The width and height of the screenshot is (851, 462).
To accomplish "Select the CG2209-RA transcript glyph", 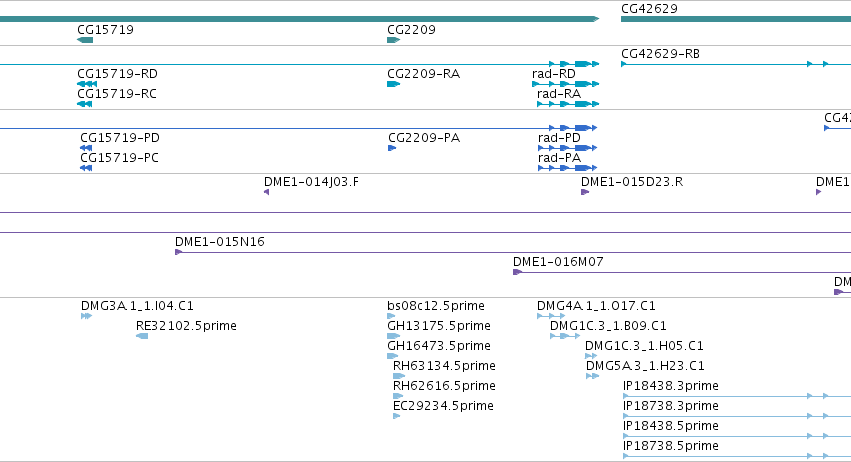I will click(393, 84).
